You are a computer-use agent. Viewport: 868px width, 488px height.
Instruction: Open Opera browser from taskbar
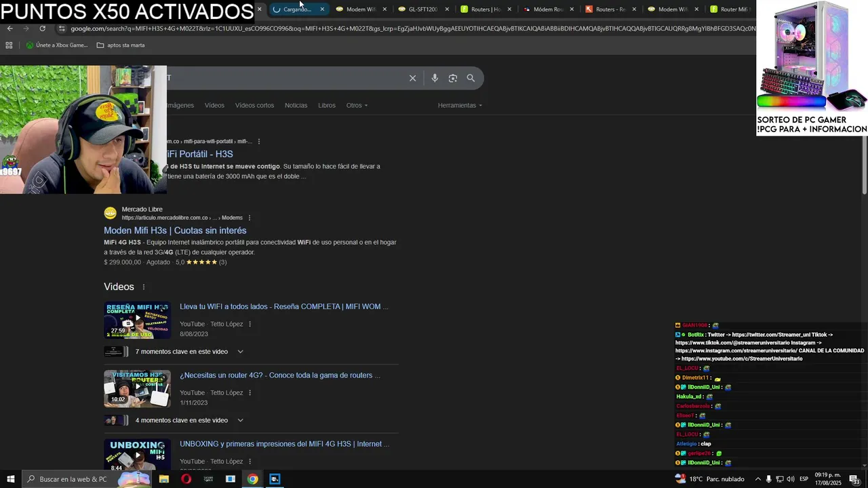click(x=186, y=479)
